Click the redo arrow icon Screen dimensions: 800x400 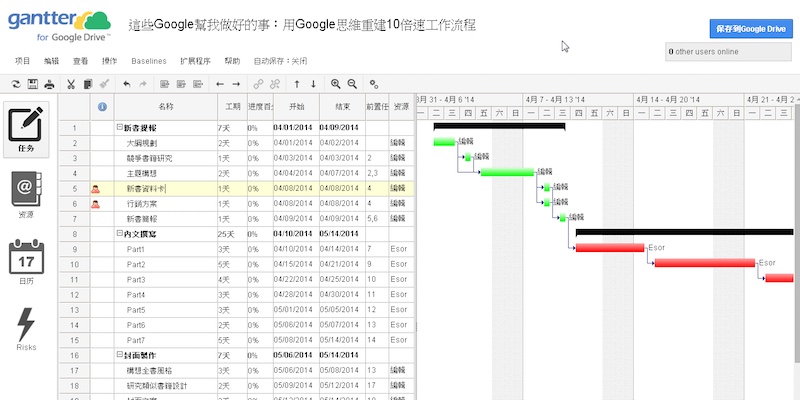tap(143, 84)
